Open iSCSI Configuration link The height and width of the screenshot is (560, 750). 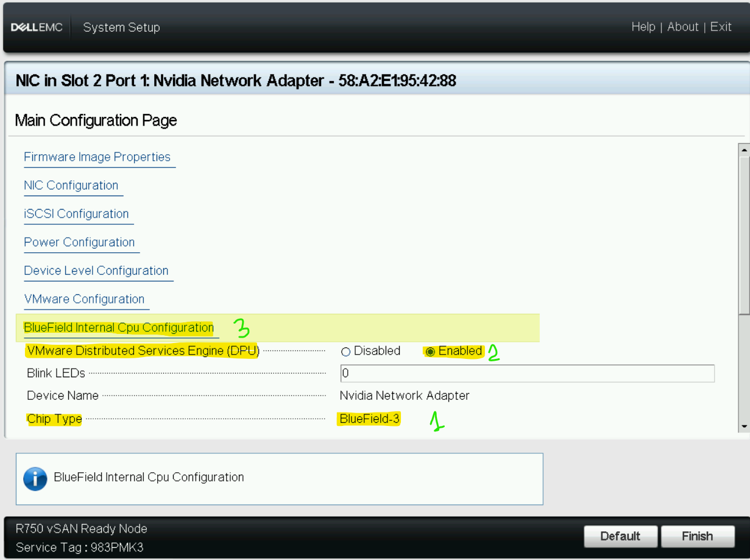coord(77,214)
